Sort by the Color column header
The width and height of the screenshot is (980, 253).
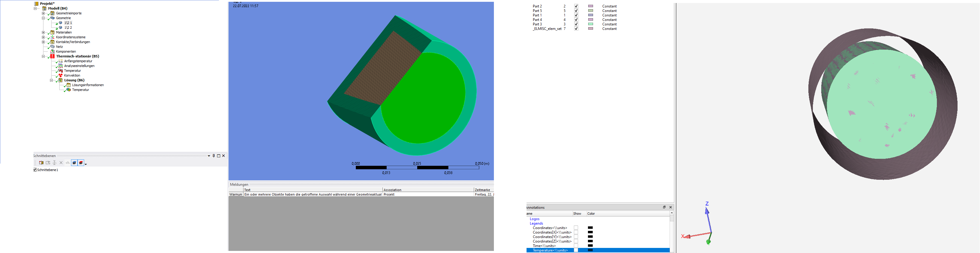coord(628,214)
